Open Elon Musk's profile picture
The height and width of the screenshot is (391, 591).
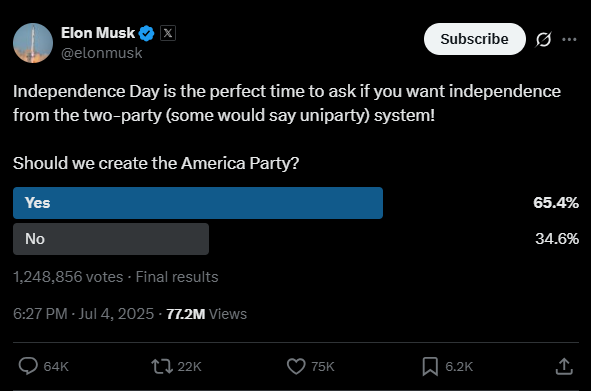33,43
